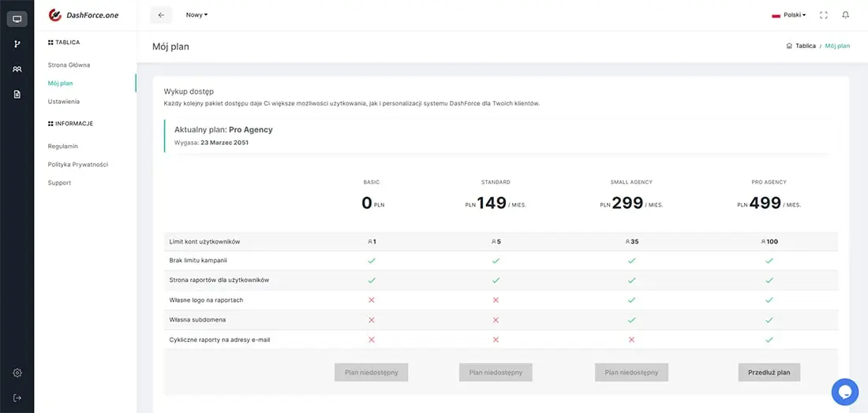Click Basic checkmark for Brak limitu kampanii
The image size is (868, 413).
pos(372,260)
